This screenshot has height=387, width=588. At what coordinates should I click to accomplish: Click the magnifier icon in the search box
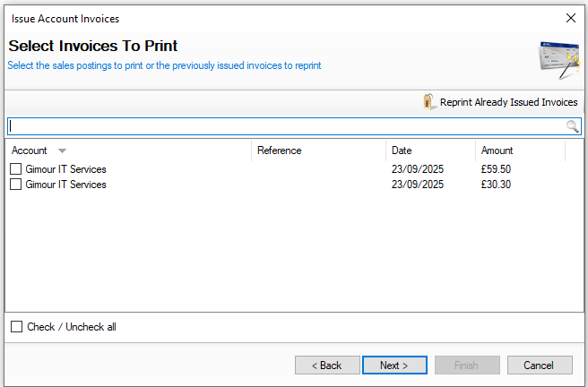(573, 126)
